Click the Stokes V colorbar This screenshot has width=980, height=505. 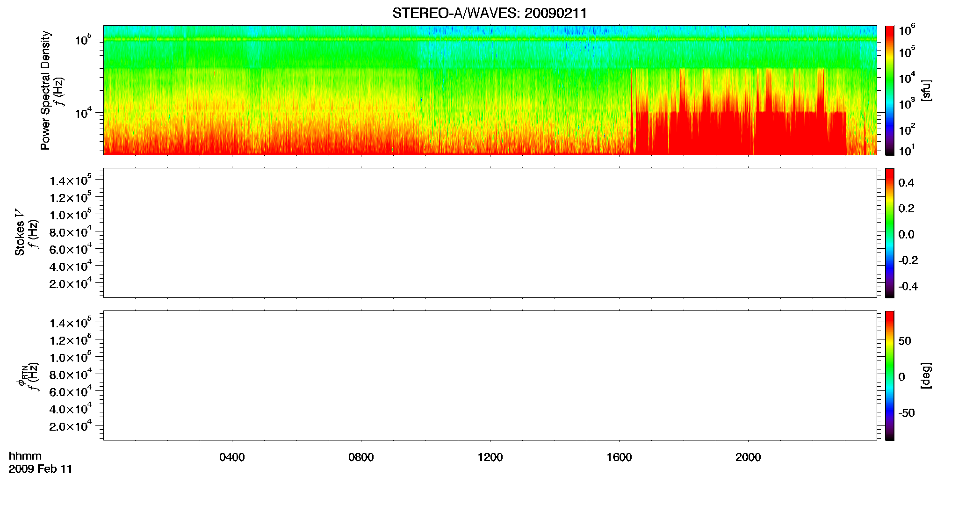[x=890, y=233]
